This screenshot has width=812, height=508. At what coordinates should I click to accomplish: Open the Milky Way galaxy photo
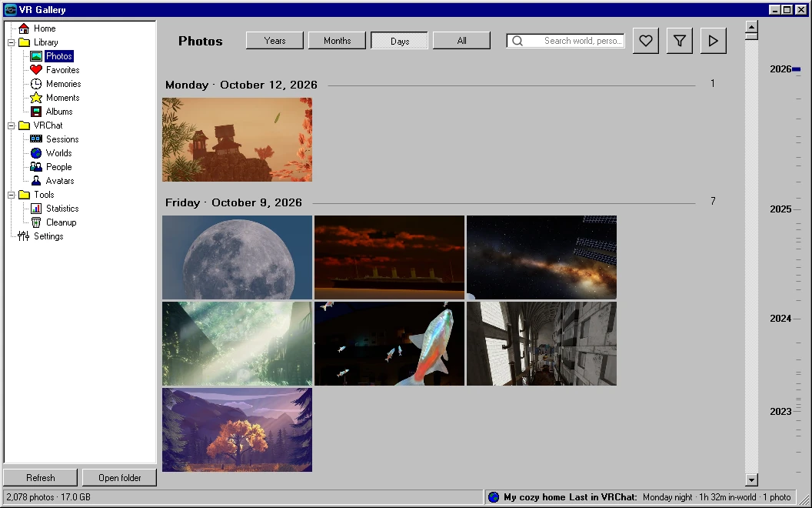tap(541, 257)
